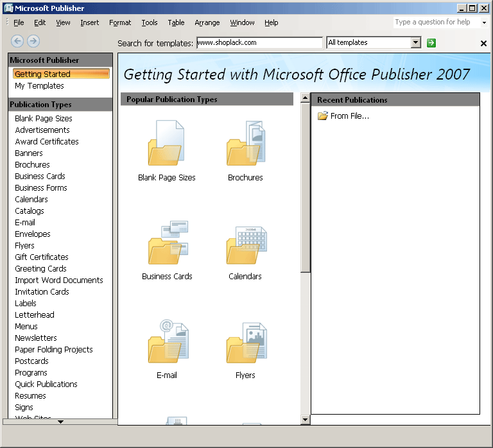This screenshot has width=493, height=448.
Task: Open the Business Cards folder icon
Action: (x=168, y=242)
